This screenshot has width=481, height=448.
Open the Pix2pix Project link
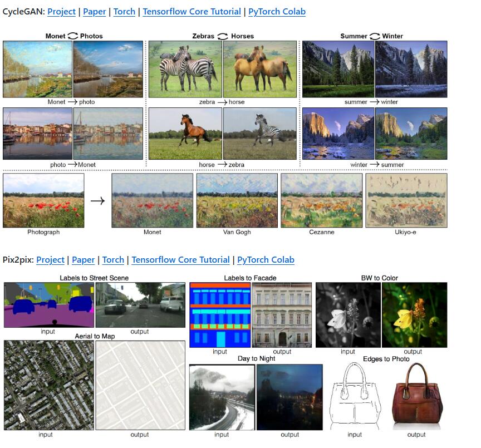tap(50, 260)
